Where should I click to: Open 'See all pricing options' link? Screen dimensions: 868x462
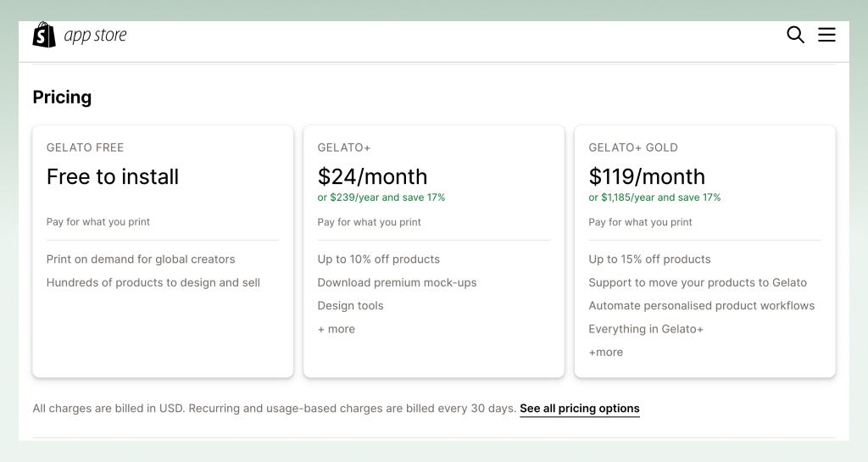(580, 409)
